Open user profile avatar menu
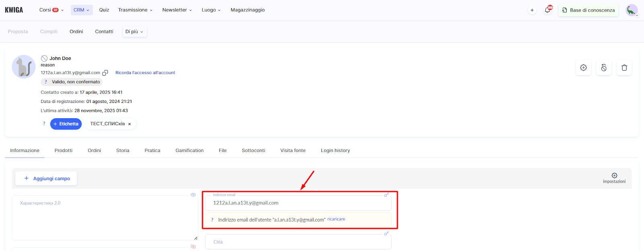 point(631,10)
